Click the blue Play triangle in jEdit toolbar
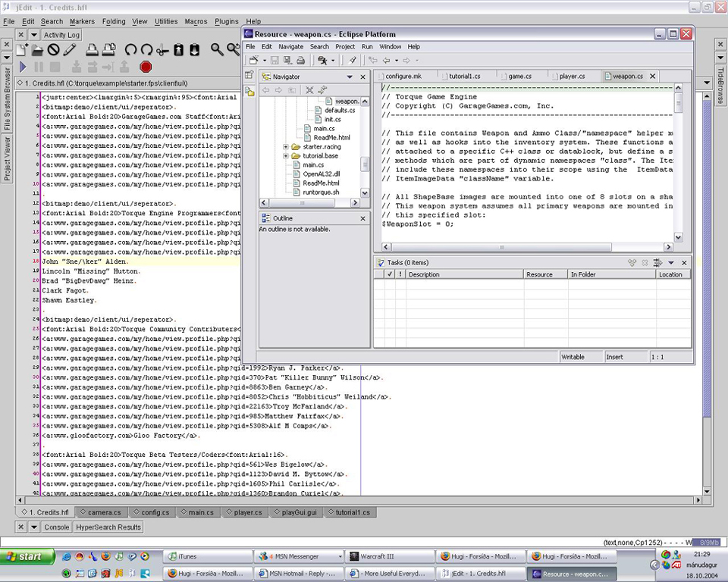The image size is (728, 582). point(23,67)
